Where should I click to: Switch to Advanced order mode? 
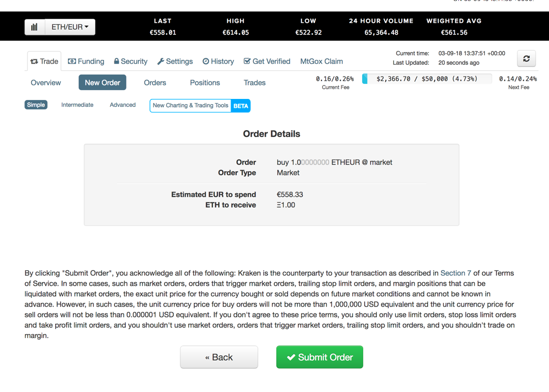pyautogui.click(x=122, y=105)
